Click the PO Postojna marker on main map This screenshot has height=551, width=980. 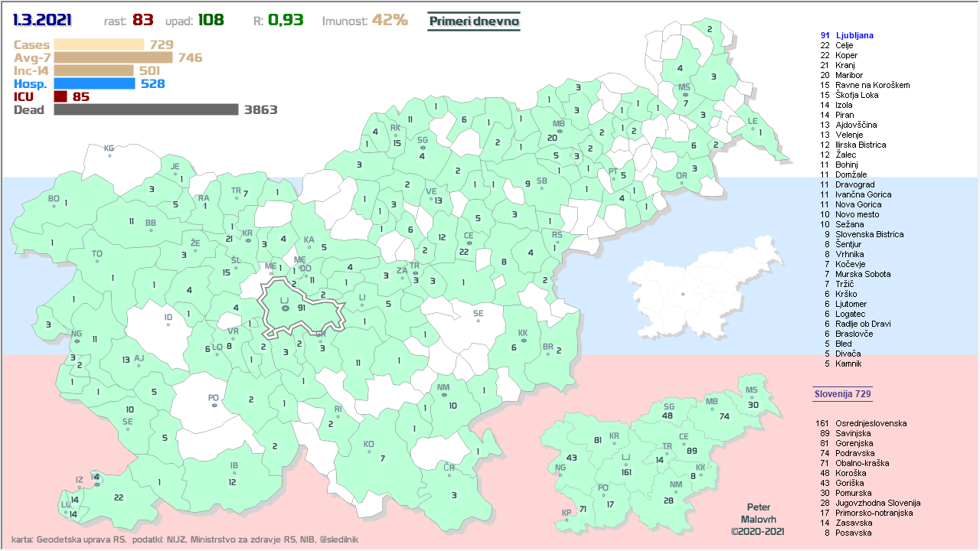click(214, 403)
